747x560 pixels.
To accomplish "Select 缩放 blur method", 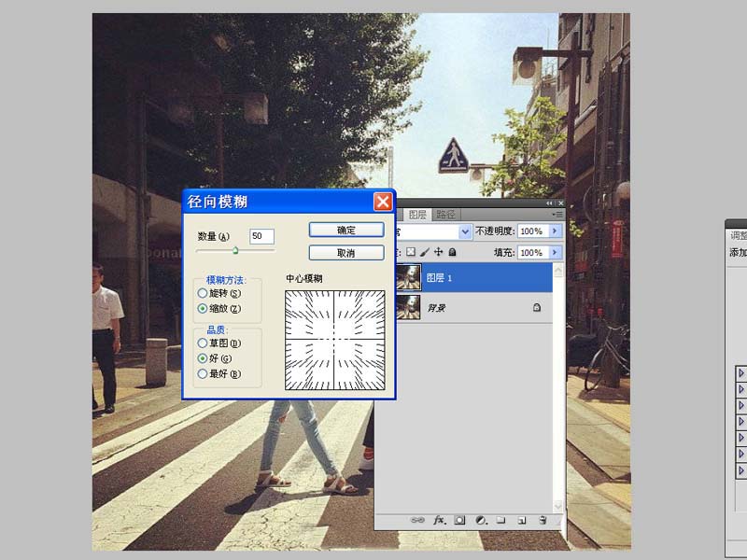I will click(x=219, y=309).
